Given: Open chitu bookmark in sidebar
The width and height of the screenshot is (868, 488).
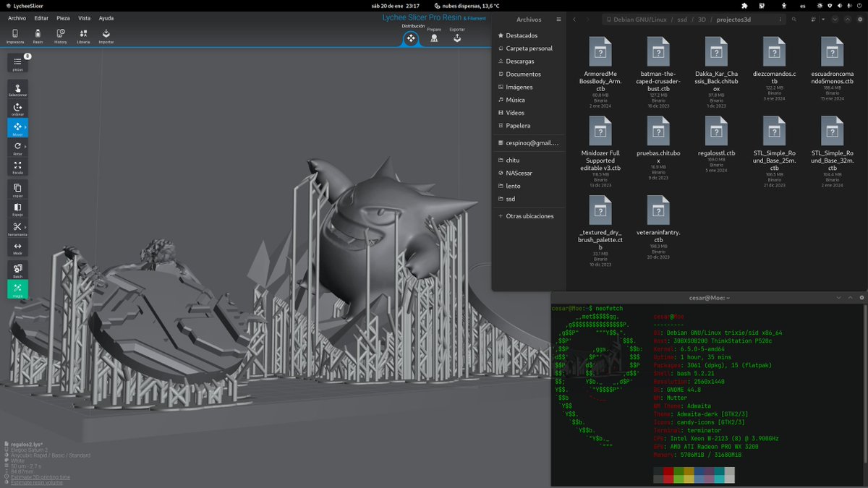Looking at the screenshot, I should tap(527, 160).
